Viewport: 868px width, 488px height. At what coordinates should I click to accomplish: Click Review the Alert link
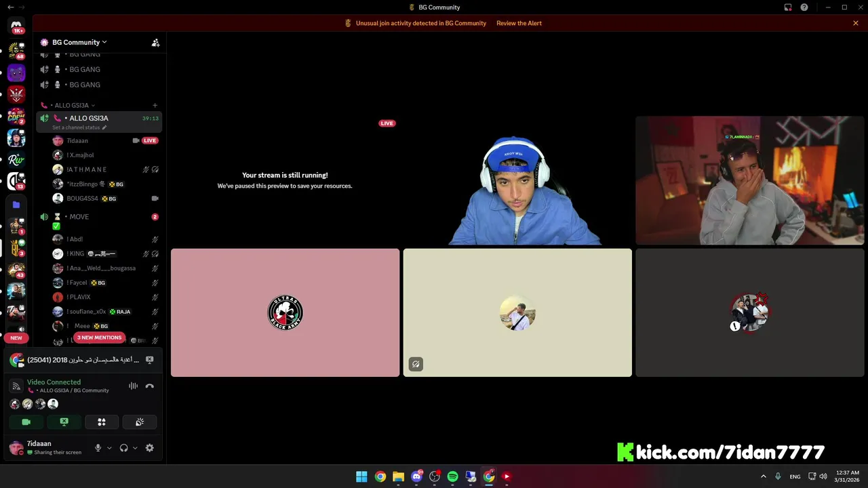519,23
